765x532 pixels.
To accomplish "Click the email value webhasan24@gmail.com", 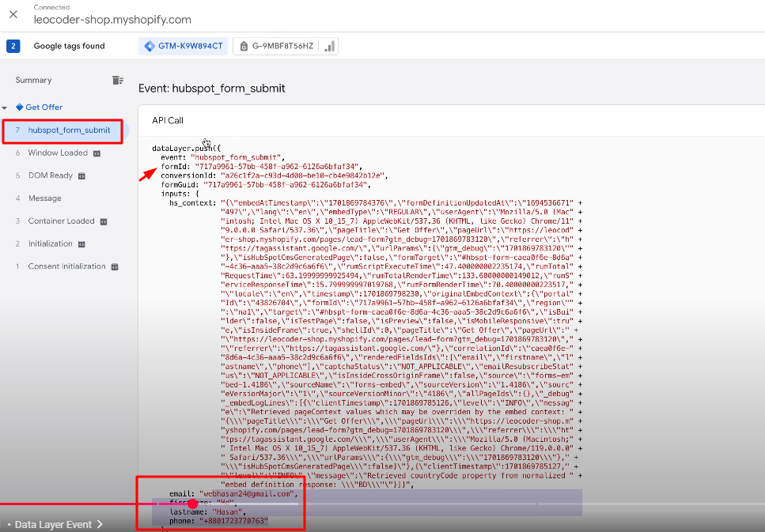I will point(248,493).
